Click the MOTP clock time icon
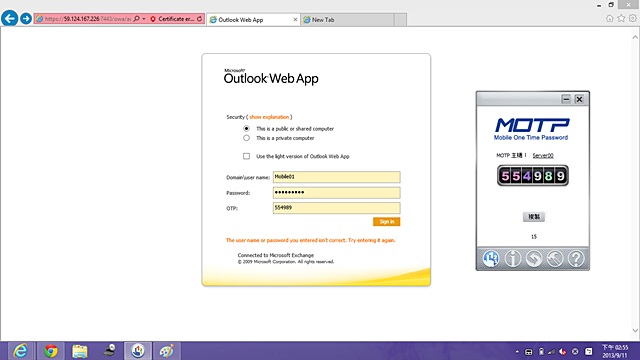Screen dimensions: 640x360 [491, 258]
